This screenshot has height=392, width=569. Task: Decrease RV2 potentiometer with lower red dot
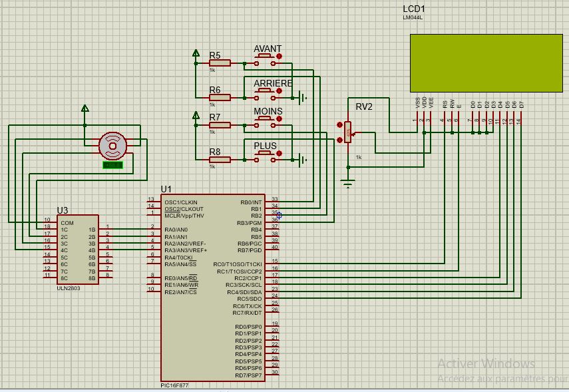pyautogui.click(x=339, y=140)
